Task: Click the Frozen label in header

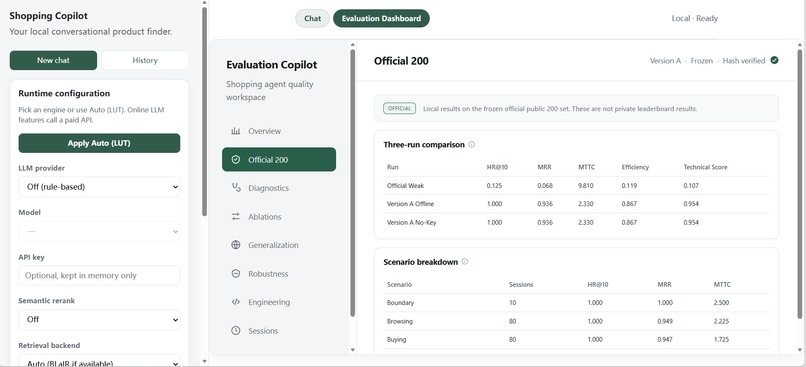Action: [x=702, y=61]
